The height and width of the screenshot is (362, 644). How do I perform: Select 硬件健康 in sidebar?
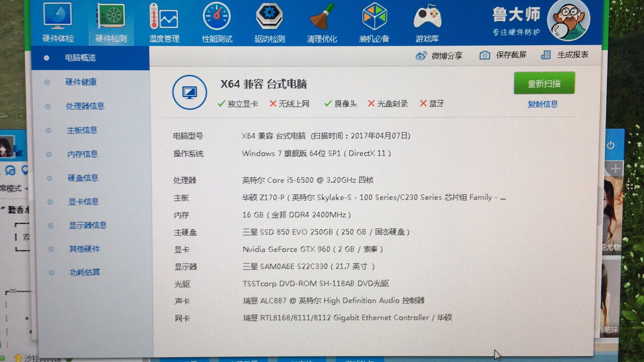point(81,82)
